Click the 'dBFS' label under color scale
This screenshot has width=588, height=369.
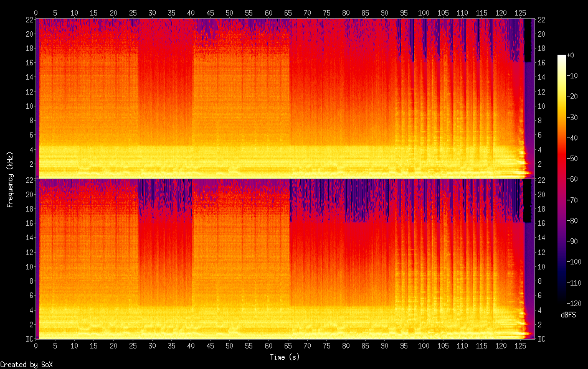[x=568, y=315]
